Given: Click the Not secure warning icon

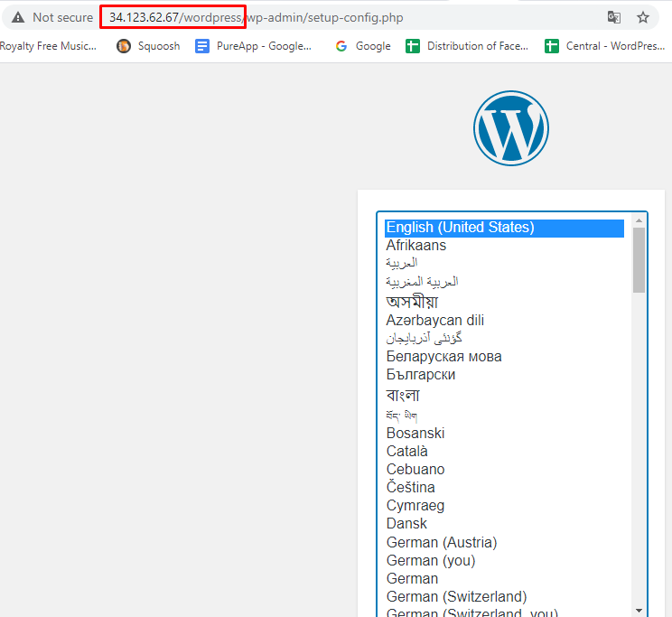Looking at the screenshot, I should point(17,17).
